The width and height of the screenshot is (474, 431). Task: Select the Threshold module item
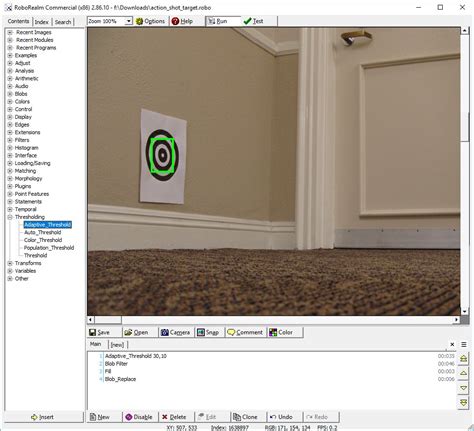pyautogui.click(x=36, y=255)
